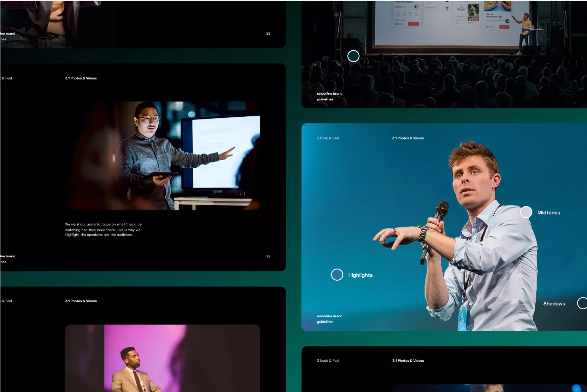This screenshot has height=392, width=587.
Task: Click the Highlights text label
Action: tap(360, 275)
